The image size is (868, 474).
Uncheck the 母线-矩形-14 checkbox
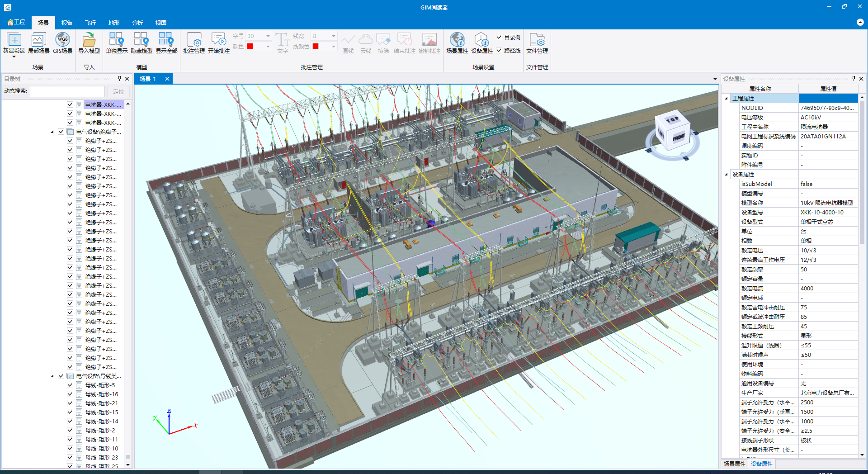tap(70, 421)
